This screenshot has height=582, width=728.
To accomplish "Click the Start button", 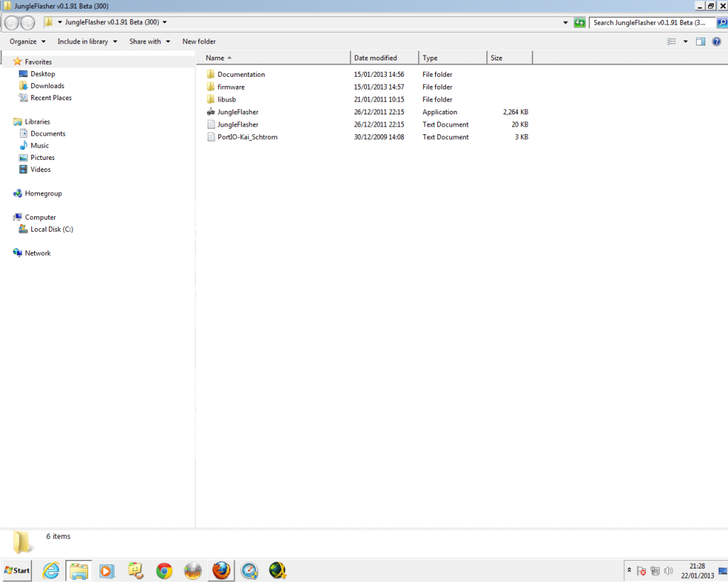I will point(18,571).
